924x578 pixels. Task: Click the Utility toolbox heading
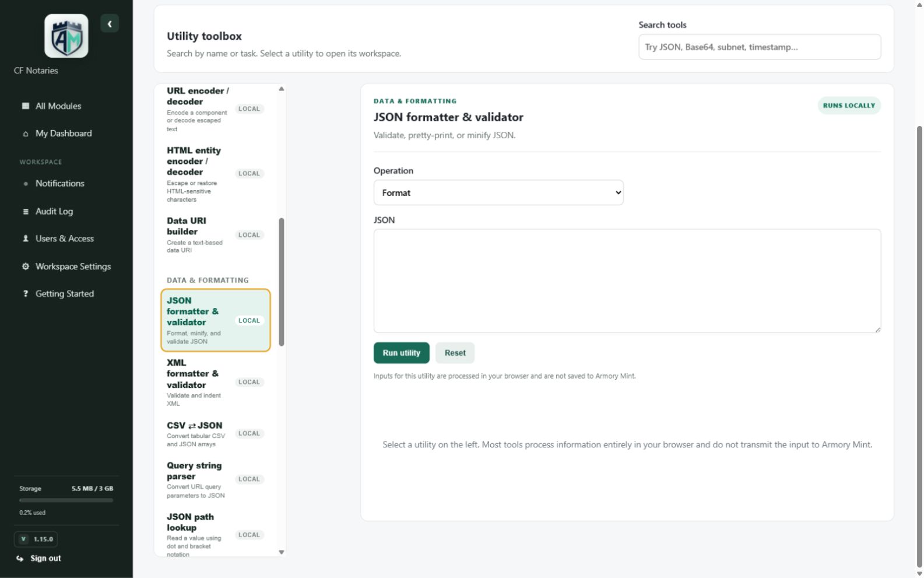tap(204, 36)
